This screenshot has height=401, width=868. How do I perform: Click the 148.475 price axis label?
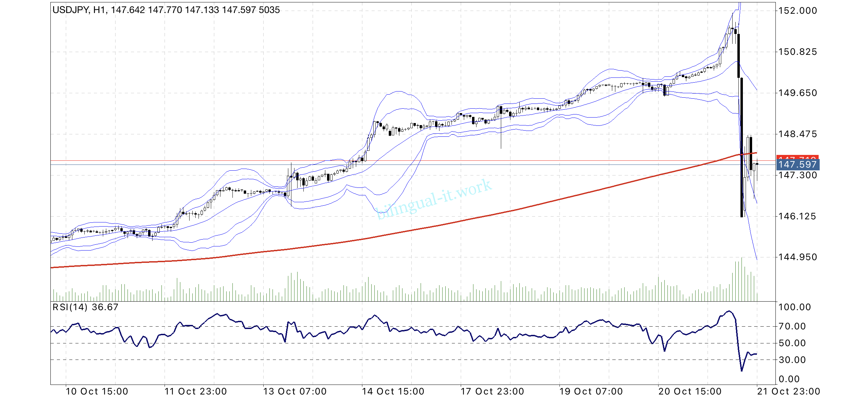coord(798,134)
